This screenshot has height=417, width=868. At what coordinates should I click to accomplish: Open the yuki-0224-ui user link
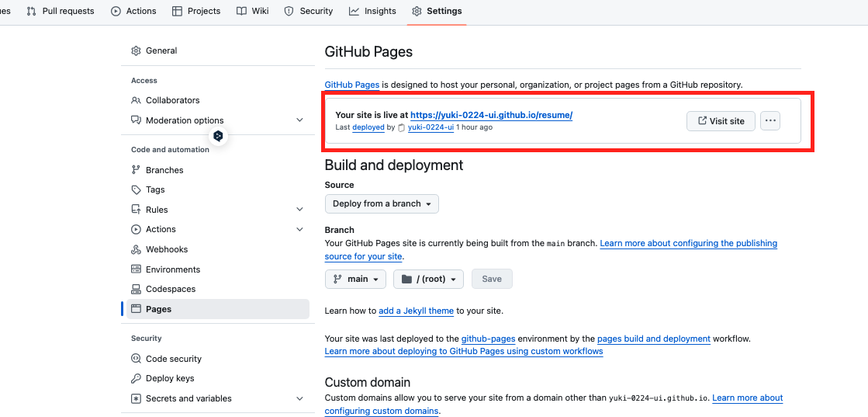pyautogui.click(x=431, y=127)
